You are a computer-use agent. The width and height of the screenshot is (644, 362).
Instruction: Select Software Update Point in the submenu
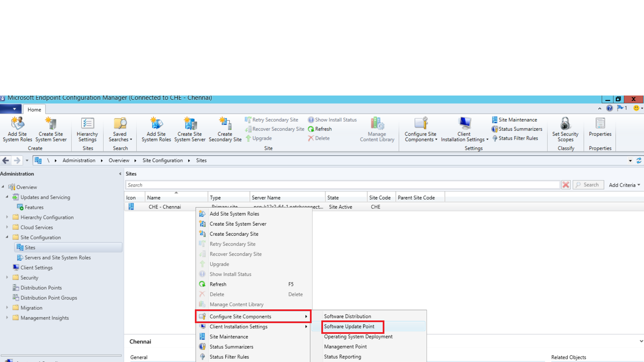pyautogui.click(x=349, y=326)
